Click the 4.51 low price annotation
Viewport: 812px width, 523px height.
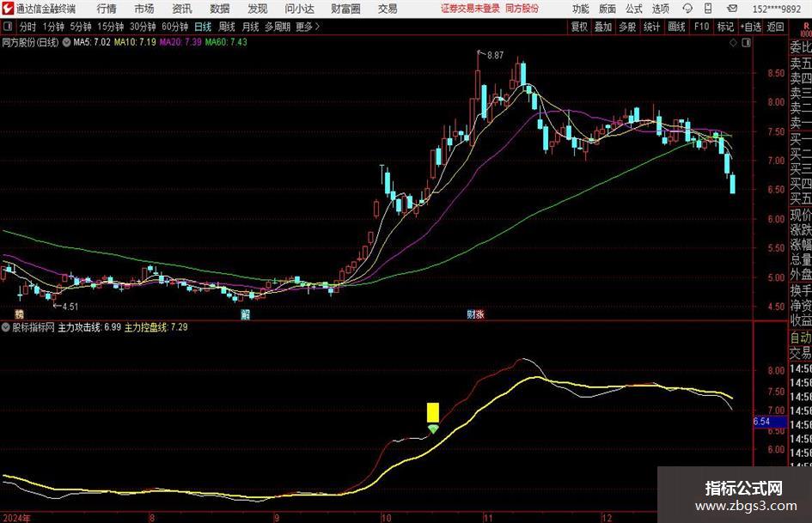(70, 307)
